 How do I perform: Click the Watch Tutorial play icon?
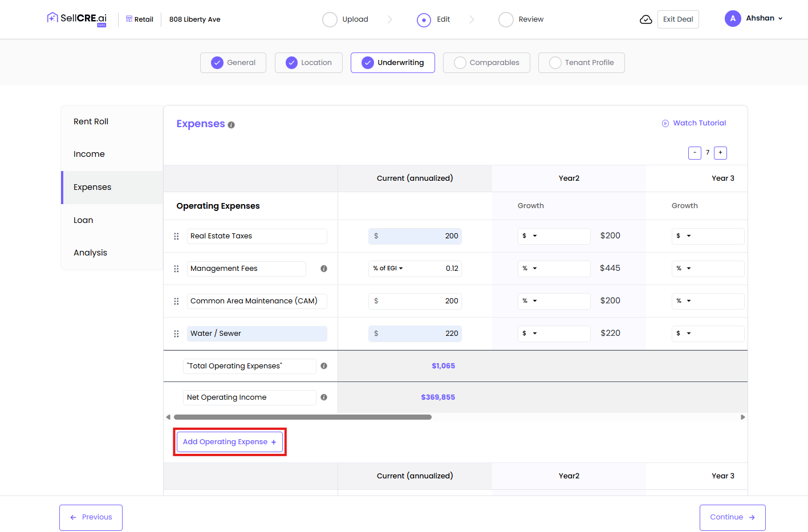pos(665,123)
